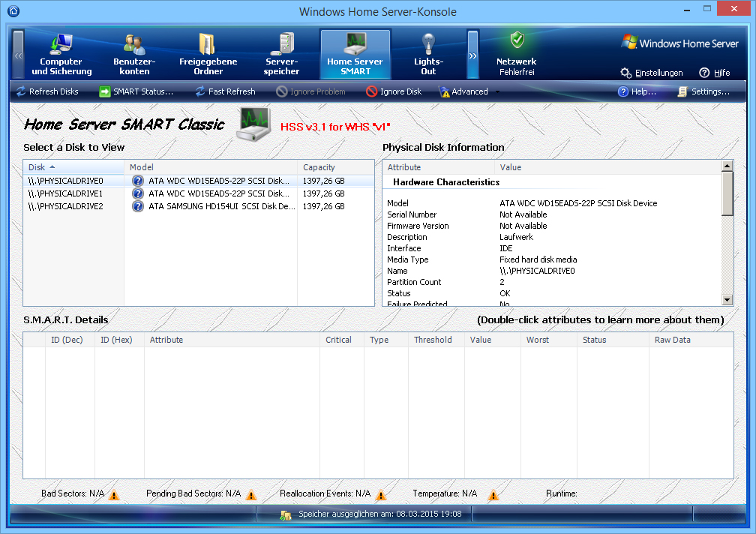Open Einstellungen settings

(x=658, y=73)
